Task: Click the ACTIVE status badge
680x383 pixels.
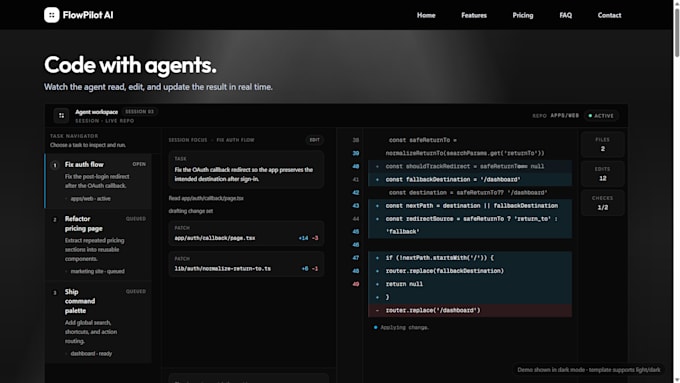Action: 601,116
